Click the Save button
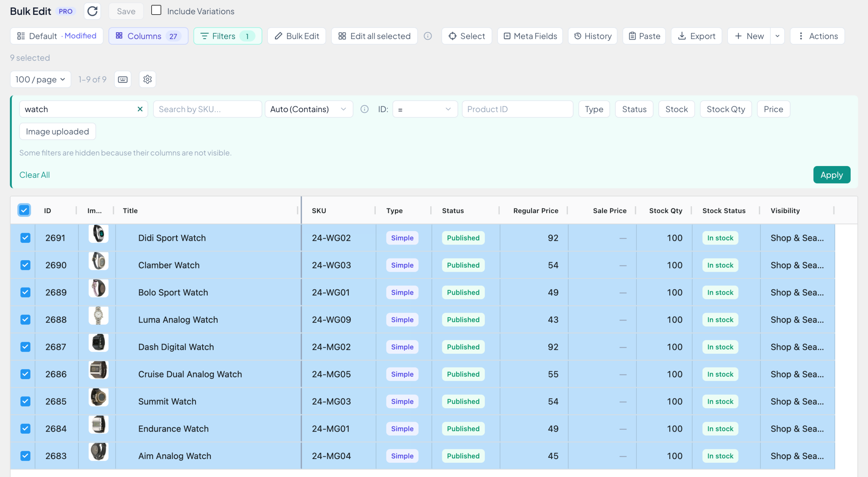 click(126, 11)
